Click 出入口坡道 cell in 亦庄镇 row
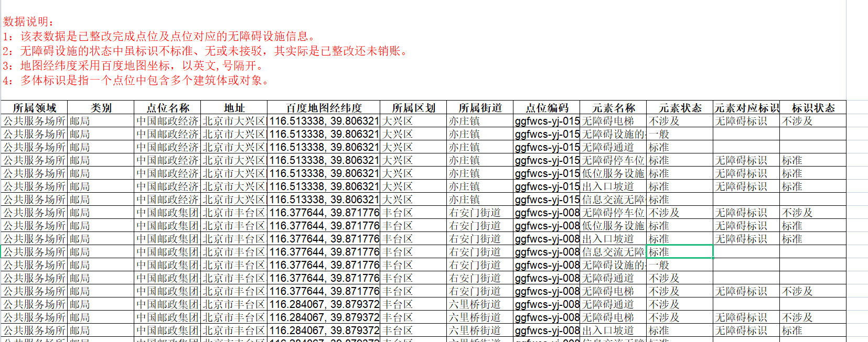Image resolution: width=868 pixels, height=342 pixels. pos(613,186)
